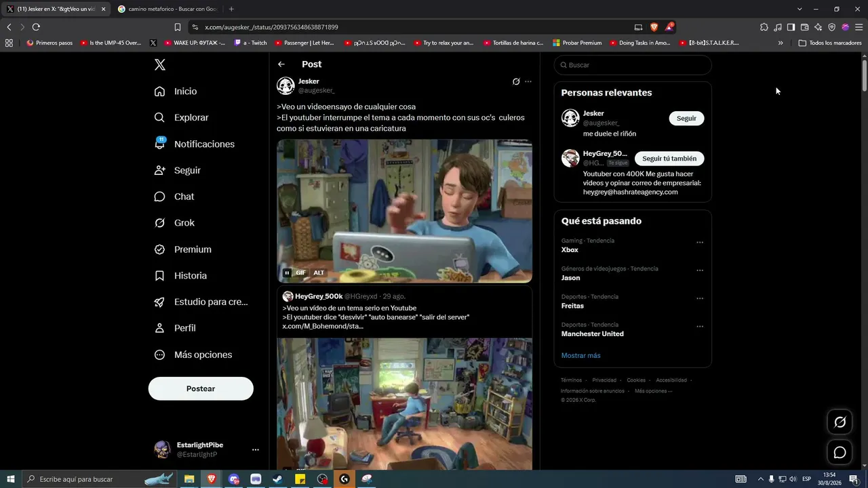Open the quoted post's Toy Story image
868x488 pixels.
tap(404, 403)
